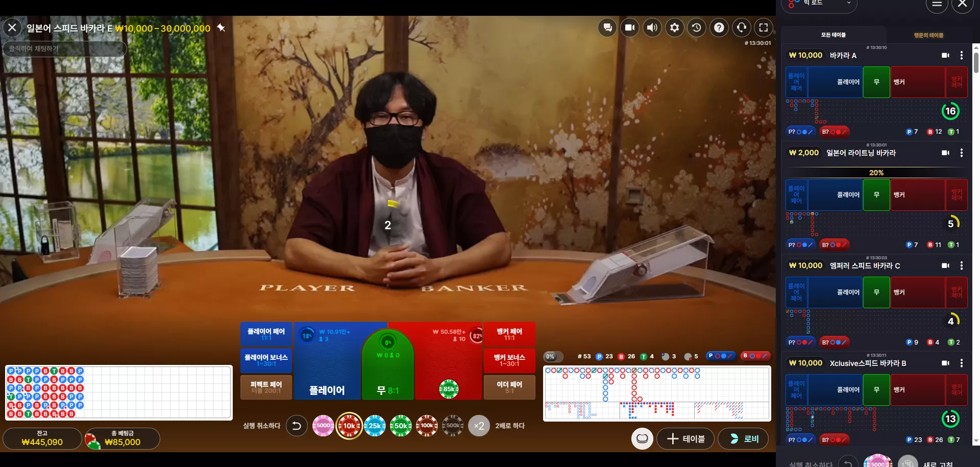The image size is (980, 467).
Task: Bet 무 on 일본어 라이트닝 바카라
Action: (876, 194)
